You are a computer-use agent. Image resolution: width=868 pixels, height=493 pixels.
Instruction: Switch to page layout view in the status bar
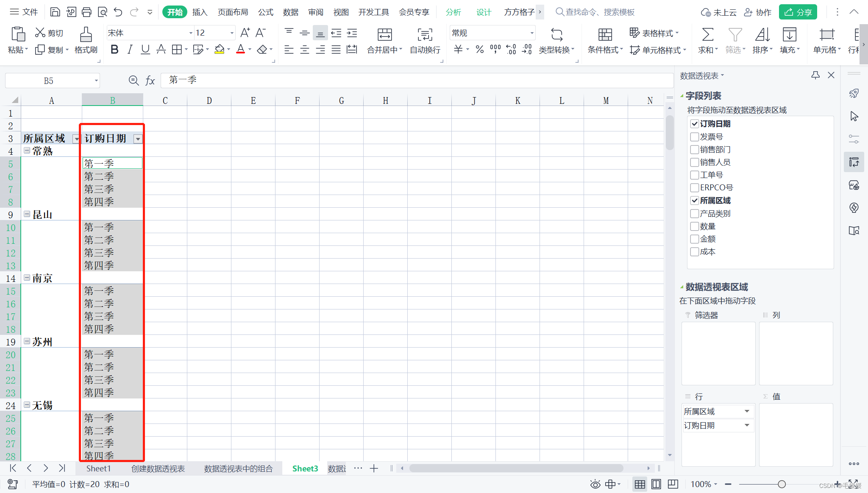click(x=656, y=484)
